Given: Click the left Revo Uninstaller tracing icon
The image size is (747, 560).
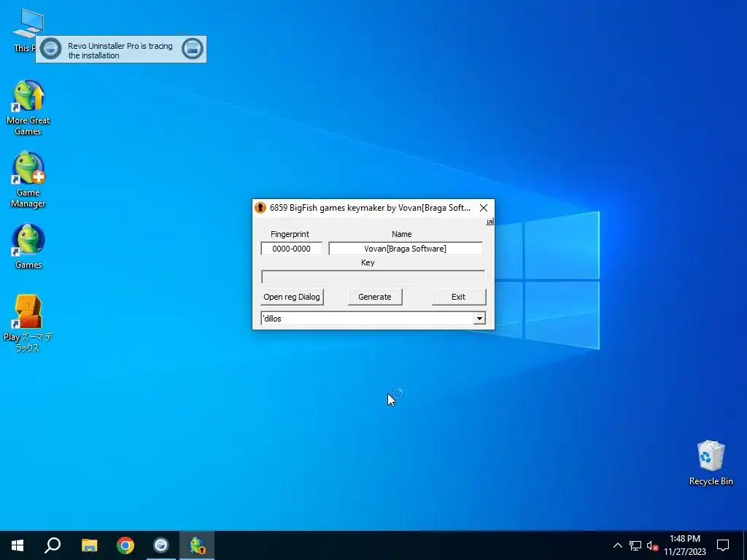Looking at the screenshot, I should (x=50, y=49).
